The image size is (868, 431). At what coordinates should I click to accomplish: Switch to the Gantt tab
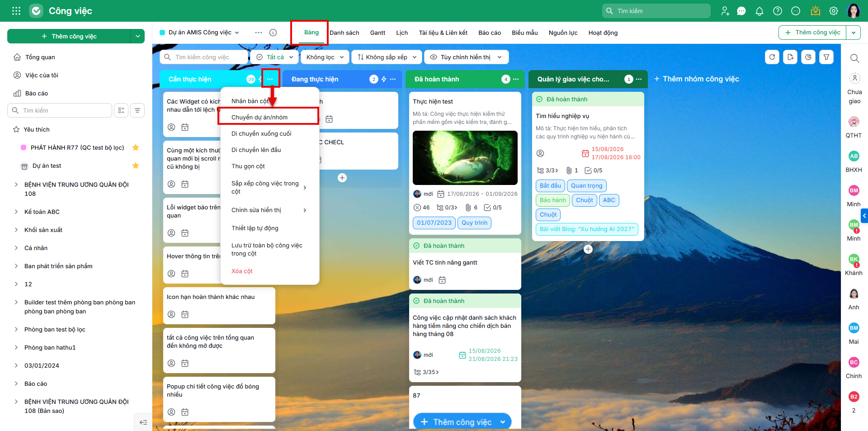tap(377, 33)
